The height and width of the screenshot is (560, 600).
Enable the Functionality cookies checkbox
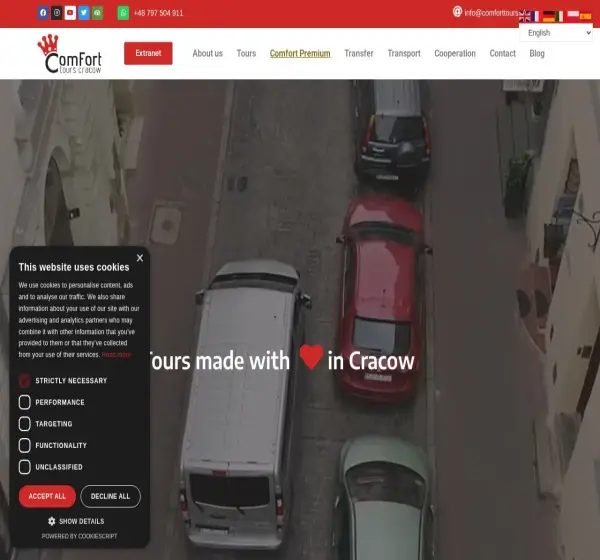click(x=24, y=445)
